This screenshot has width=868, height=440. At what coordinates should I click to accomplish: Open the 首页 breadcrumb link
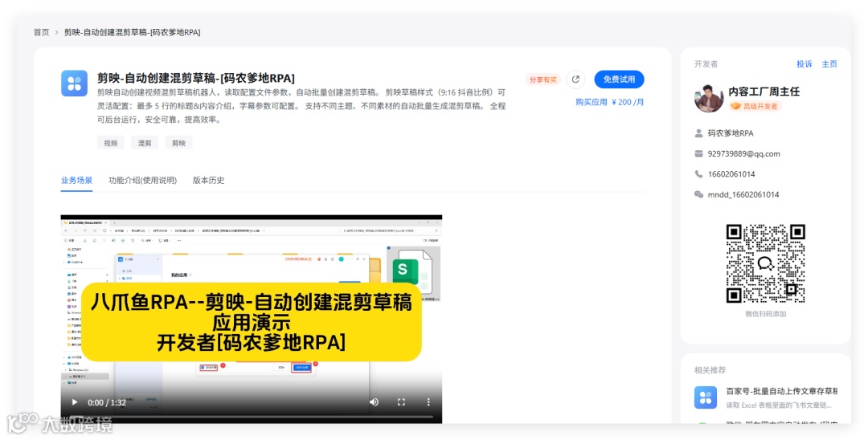pyautogui.click(x=42, y=32)
